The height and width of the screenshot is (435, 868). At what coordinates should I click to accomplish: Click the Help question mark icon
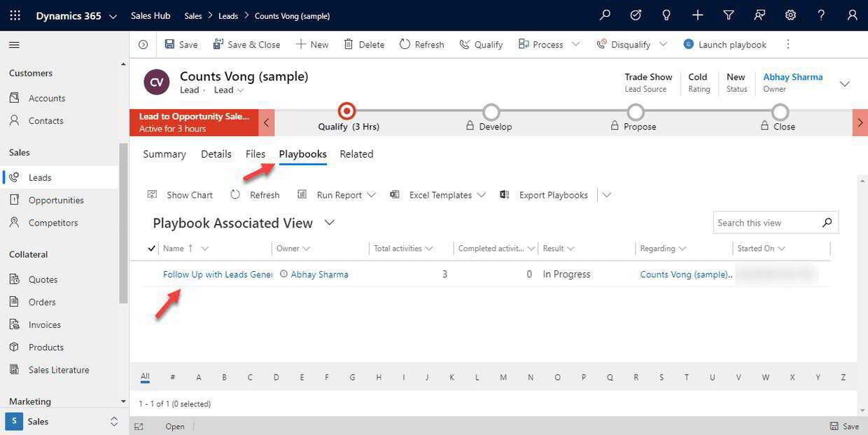tap(820, 14)
